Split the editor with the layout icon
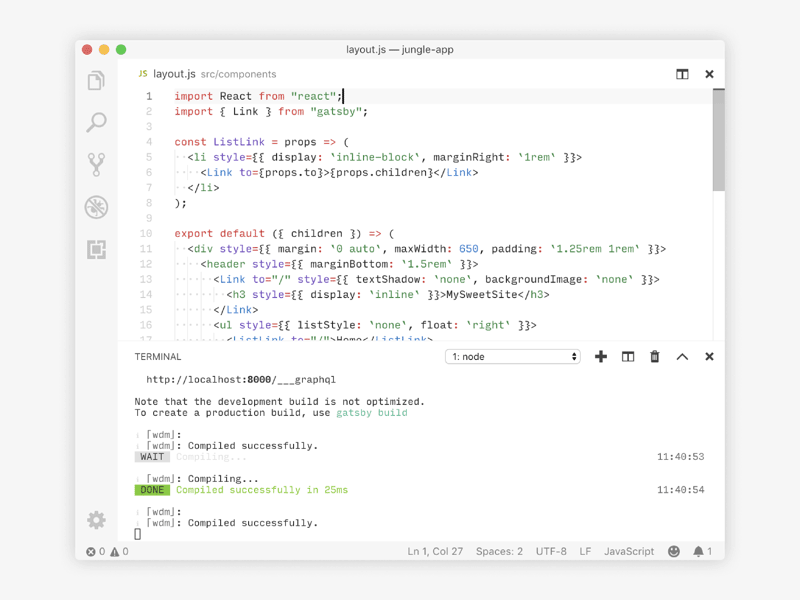The width and height of the screenshot is (800, 600). [x=682, y=74]
